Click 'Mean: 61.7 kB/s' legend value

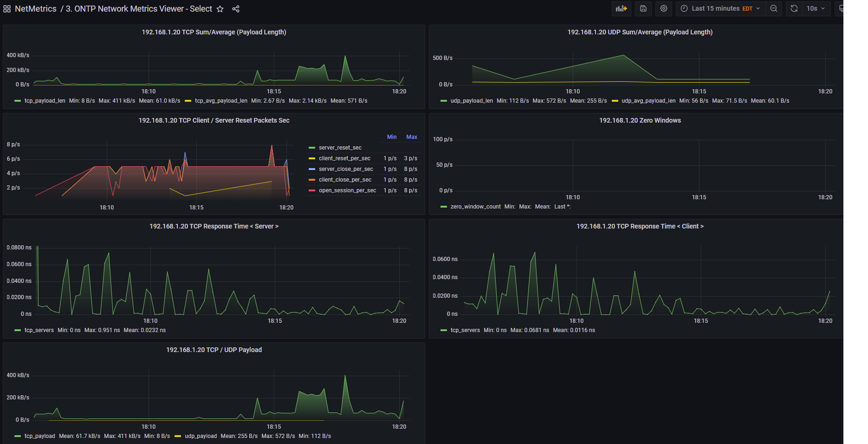pos(79,436)
